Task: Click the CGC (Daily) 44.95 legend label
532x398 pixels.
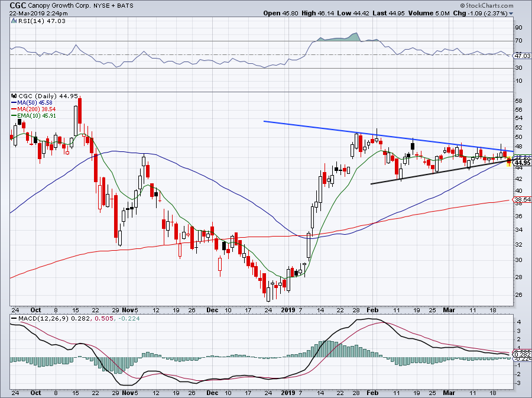Action: click(48, 96)
